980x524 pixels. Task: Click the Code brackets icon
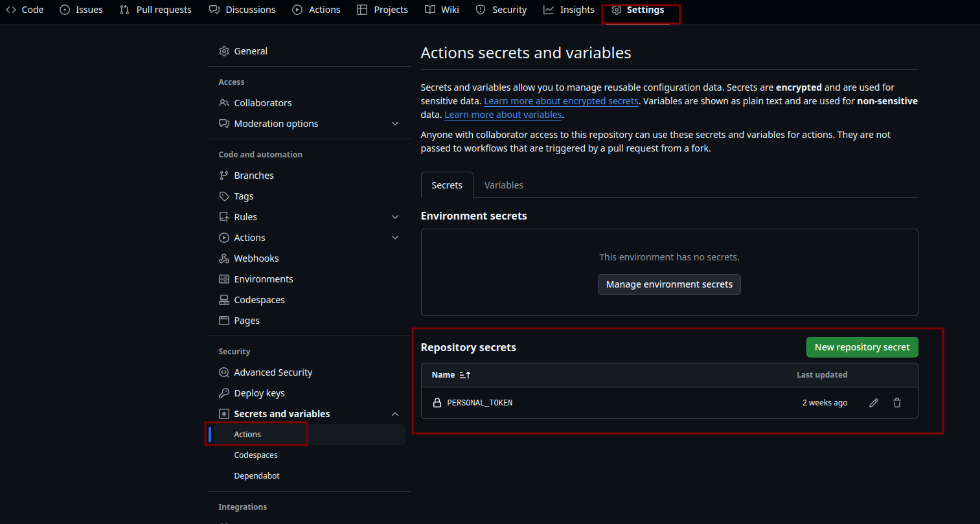click(x=11, y=10)
